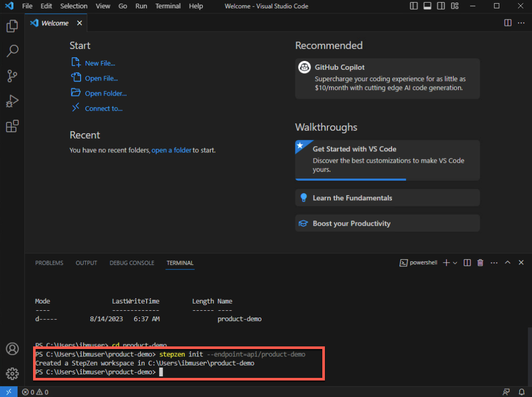Click the Open Folder... link
This screenshot has width=532, height=397.
pyautogui.click(x=105, y=93)
